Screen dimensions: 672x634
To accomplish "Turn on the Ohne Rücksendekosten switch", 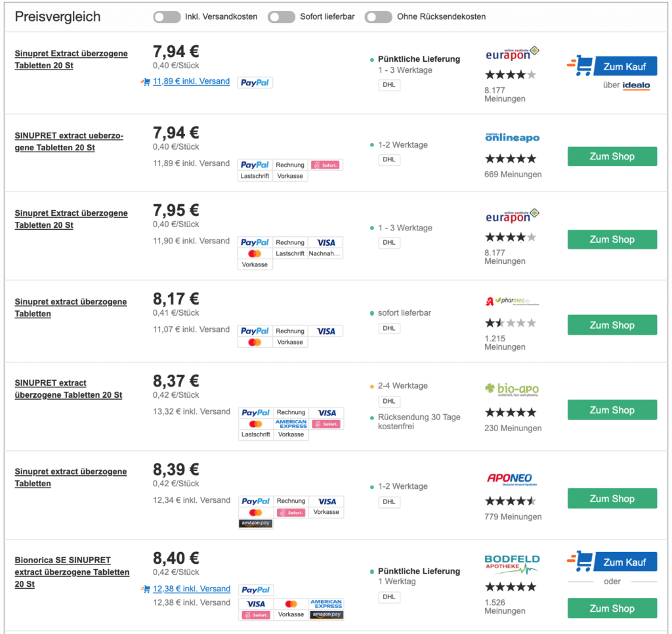I will (378, 16).
